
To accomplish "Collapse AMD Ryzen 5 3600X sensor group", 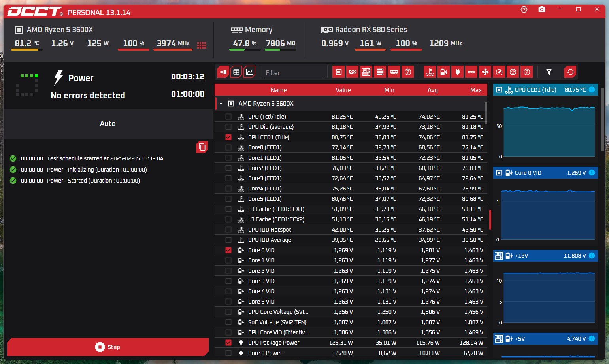I will tap(221, 104).
